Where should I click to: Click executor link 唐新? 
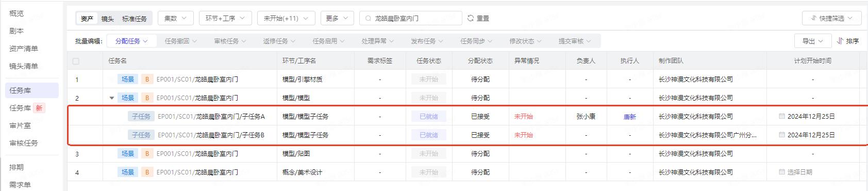pyautogui.click(x=629, y=117)
